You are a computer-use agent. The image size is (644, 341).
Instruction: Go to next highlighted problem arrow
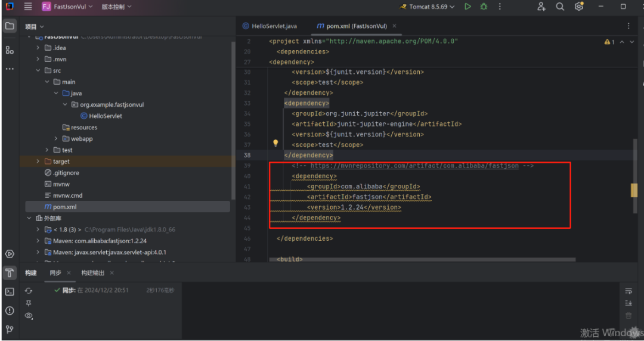pyautogui.click(x=631, y=42)
